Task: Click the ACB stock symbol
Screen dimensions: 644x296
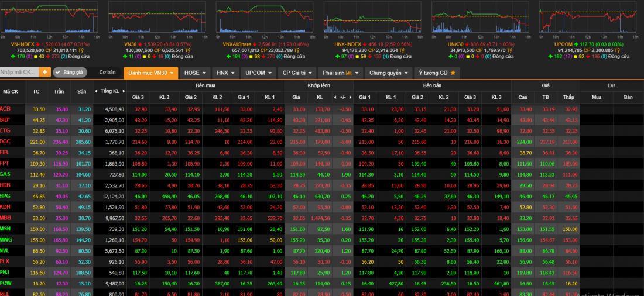Action: pos(6,109)
